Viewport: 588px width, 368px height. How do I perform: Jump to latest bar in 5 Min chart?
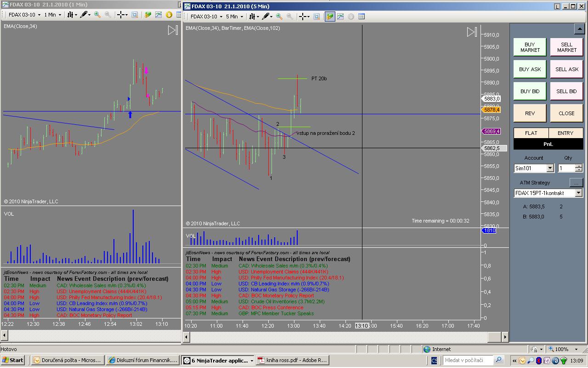click(x=472, y=32)
